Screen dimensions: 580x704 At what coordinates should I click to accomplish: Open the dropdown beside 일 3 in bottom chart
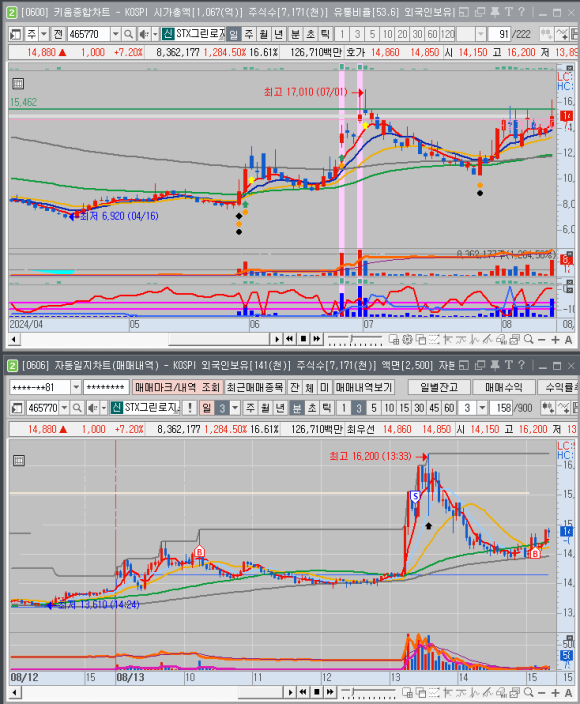[x=235, y=408]
